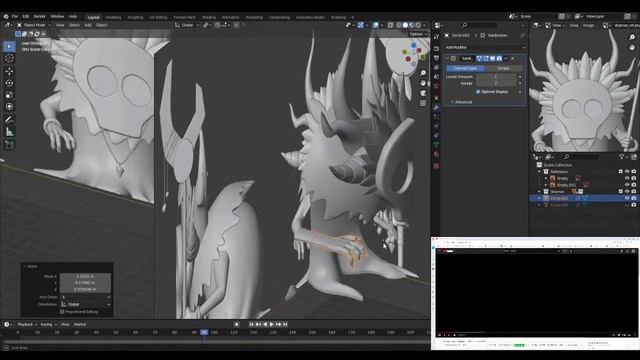Switch perspective/orthographic grid gizmo icon
This screenshot has height=360, width=640.
pyautogui.click(x=423, y=103)
